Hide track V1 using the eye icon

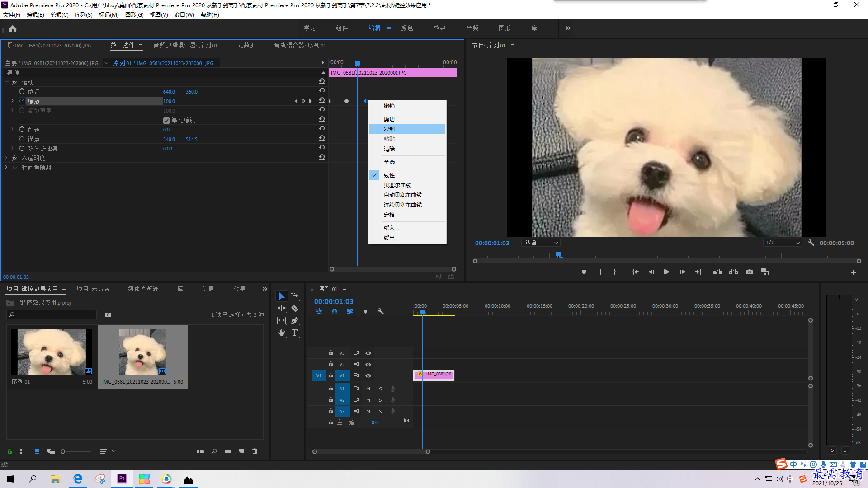(x=368, y=375)
